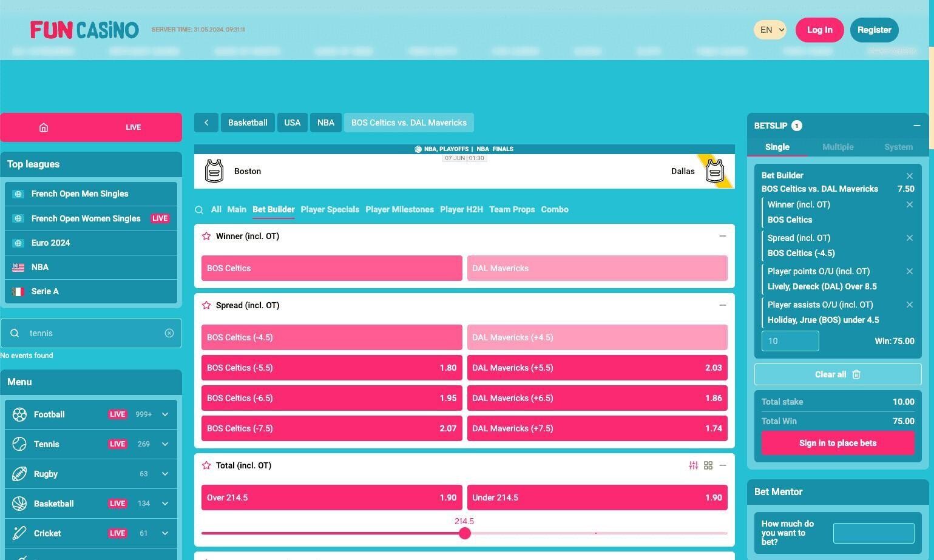Toggle DAL Mavericks (+4.5) spread selection
Image resolution: width=934 pixels, height=560 pixels.
(597, 337)
